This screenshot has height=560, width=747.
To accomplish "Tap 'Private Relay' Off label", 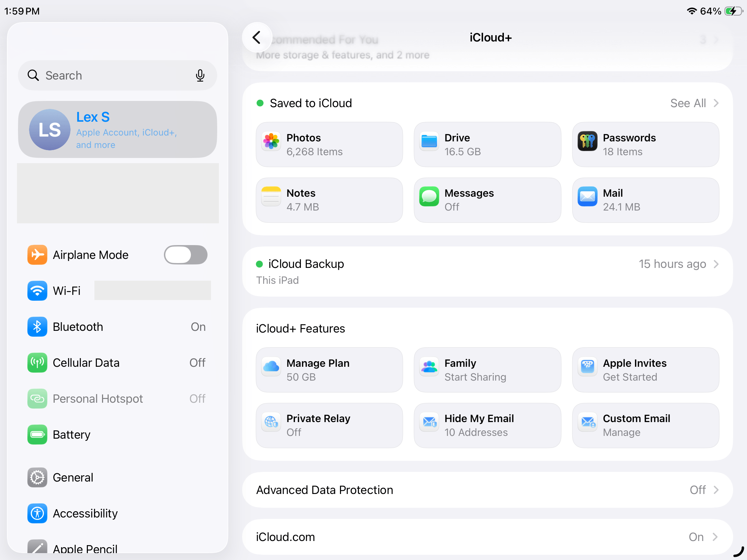I will (318, 425).
